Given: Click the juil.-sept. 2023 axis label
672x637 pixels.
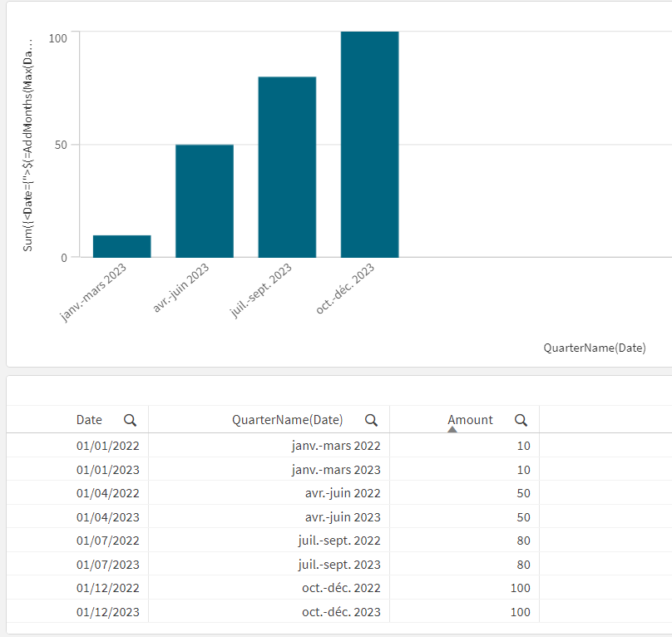Looking at the screenshot, I should 260,290.
